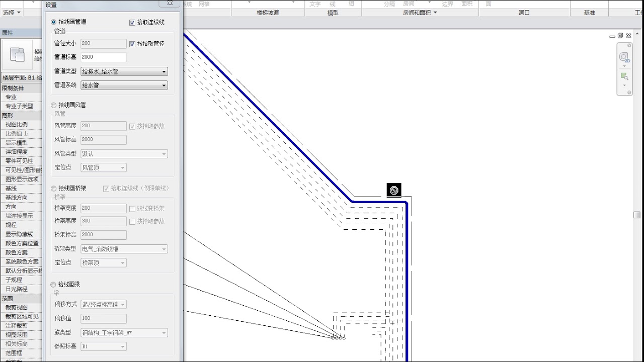The width and height of the screenshot is (644, 362).
Task: Select the 日光路径 property row
Action: coord(22,289)
